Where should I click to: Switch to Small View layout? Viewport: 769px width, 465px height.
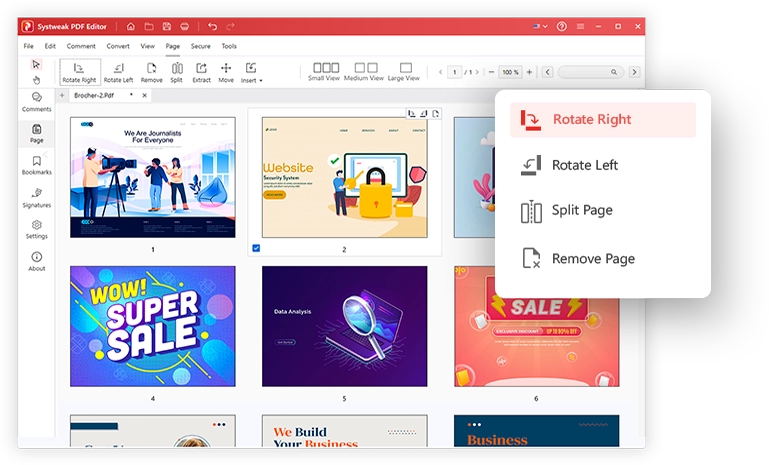[x=323, y=70]
